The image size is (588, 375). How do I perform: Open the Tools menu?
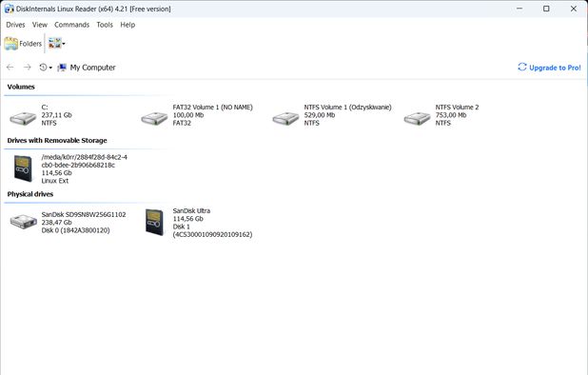coord(105,25)
